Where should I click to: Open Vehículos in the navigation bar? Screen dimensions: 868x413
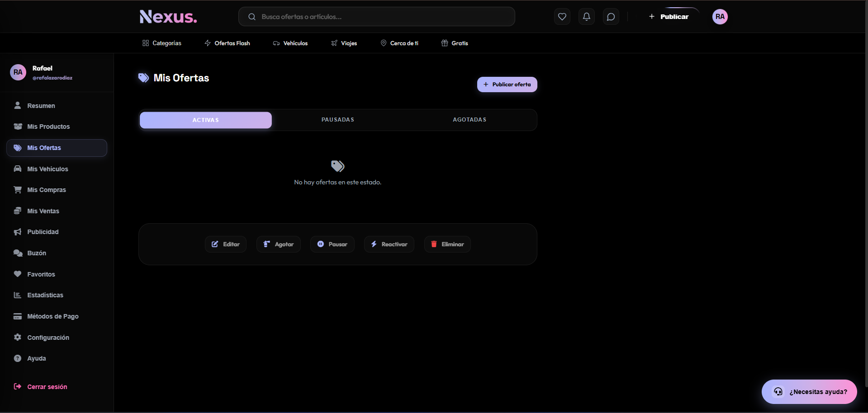point(290,43)
